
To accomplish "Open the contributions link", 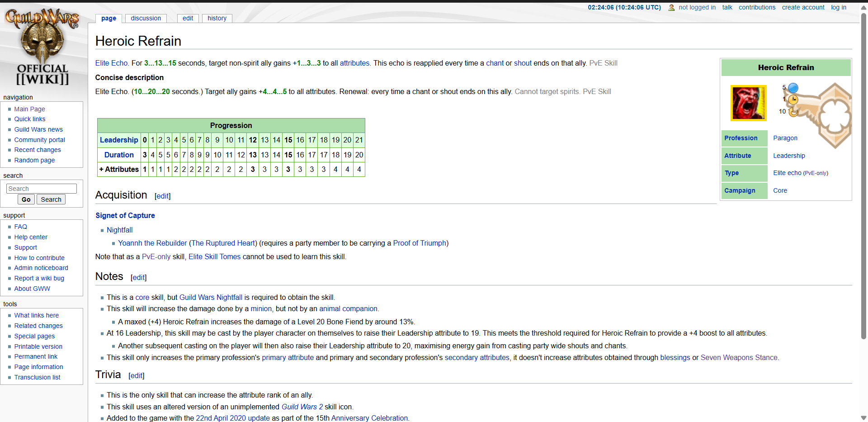I will click(757, 7).
